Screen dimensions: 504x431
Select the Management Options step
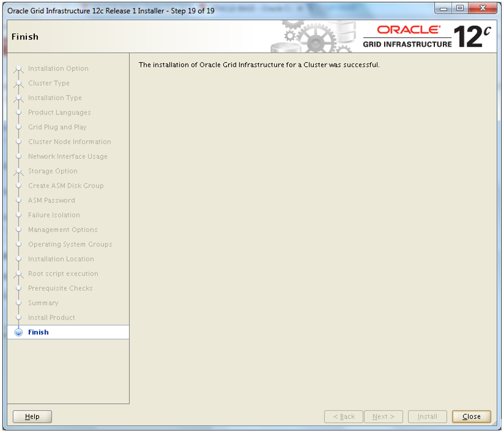pos(62,230)
